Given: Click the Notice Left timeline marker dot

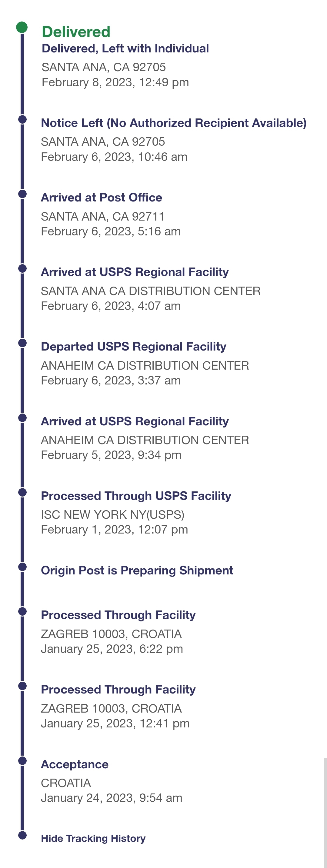Looking at the screenshot, I should coord(22,119).
